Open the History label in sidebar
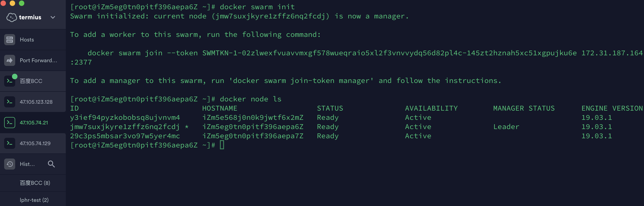Viewport: 644px width, 206px height. click(27, 164)
